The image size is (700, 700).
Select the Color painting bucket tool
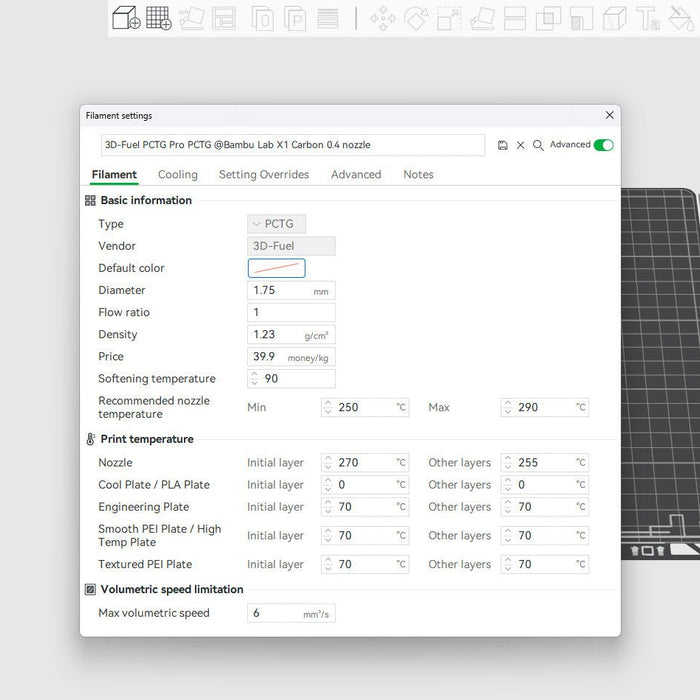click(681, 18)
